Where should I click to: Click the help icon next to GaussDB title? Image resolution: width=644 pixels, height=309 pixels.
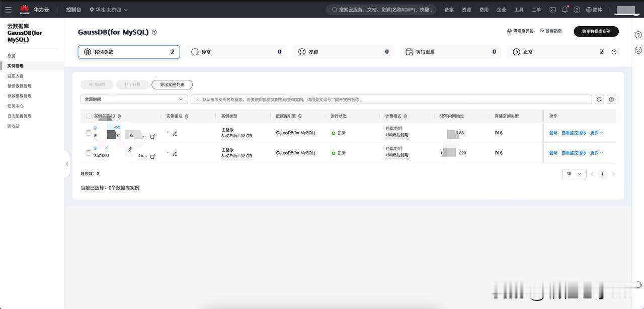point(154,32)
